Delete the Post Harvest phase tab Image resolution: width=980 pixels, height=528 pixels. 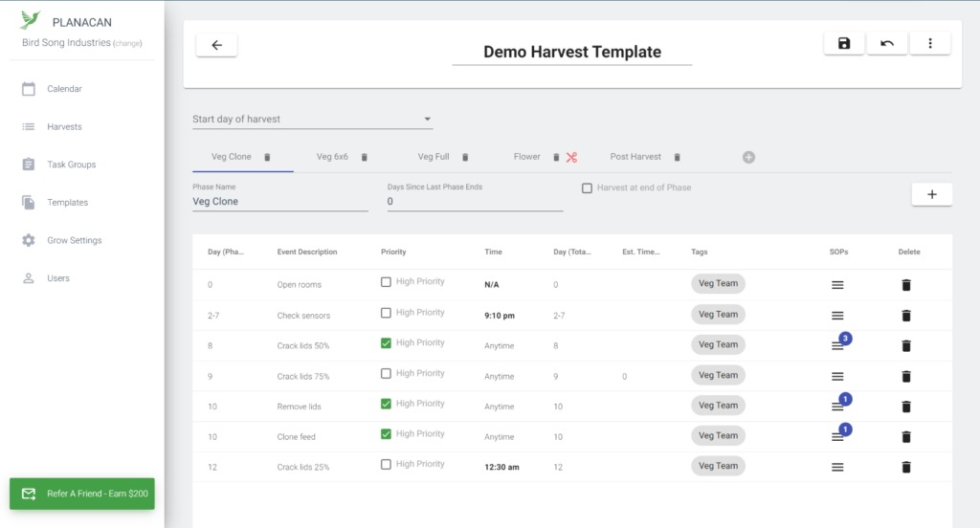pyautogui.click(x=677, y=158)
